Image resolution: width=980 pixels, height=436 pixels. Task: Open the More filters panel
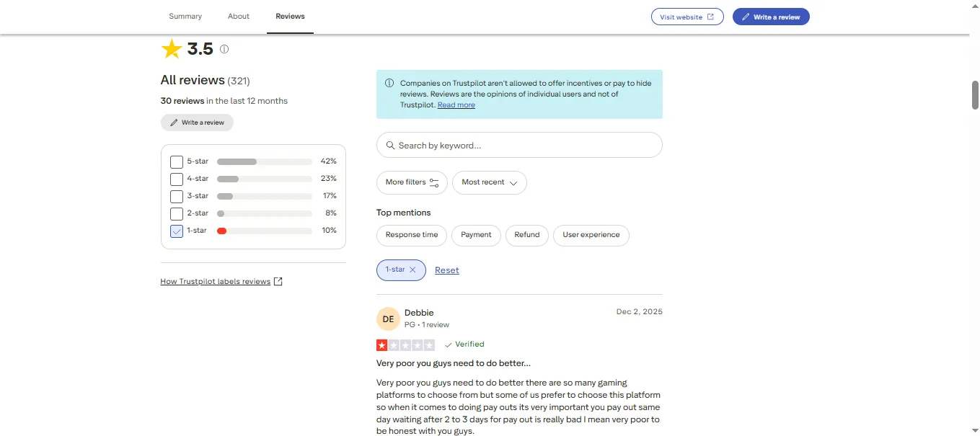(x=412, y=182)
